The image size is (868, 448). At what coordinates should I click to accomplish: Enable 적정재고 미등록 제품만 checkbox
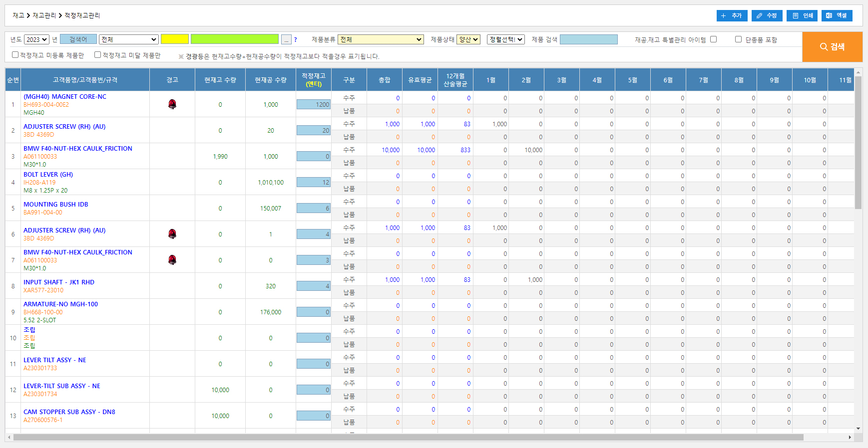(x=15, y=55)
